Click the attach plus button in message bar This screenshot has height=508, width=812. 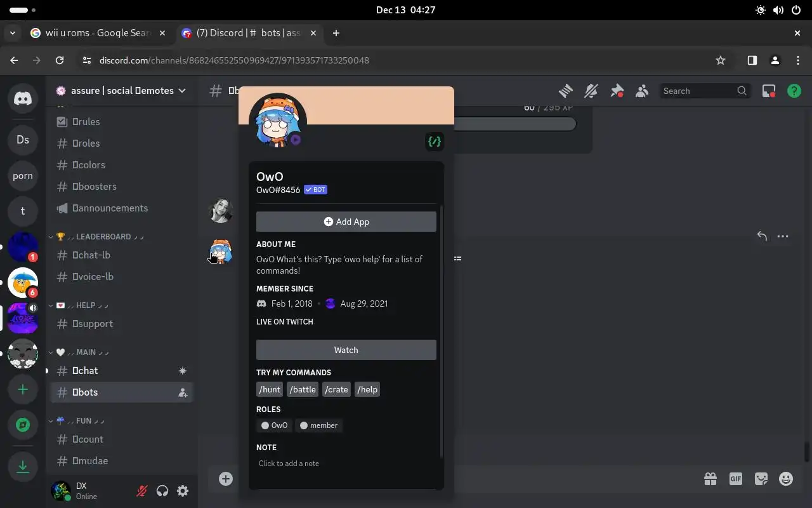226,479
